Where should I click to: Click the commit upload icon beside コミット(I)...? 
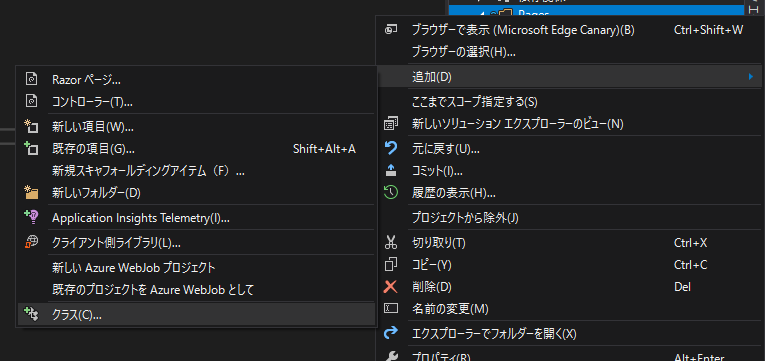(391, 171)
